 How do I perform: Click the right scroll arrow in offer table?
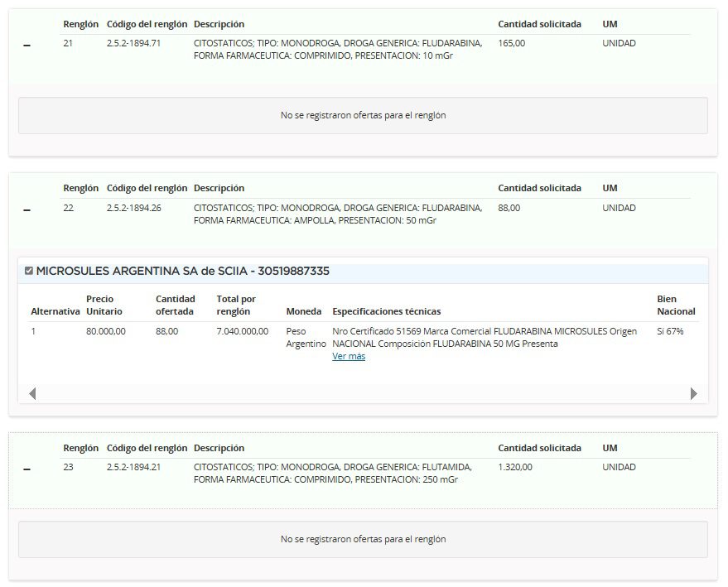[693, 393]
